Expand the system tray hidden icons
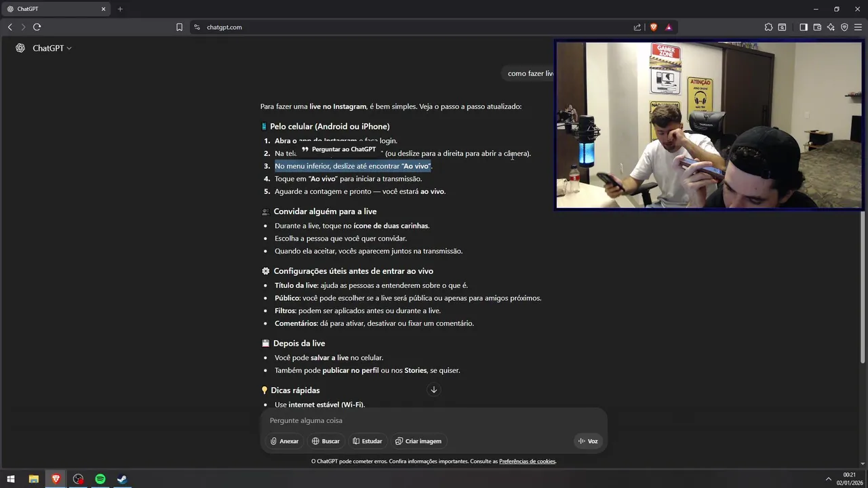 pos(828,479)
